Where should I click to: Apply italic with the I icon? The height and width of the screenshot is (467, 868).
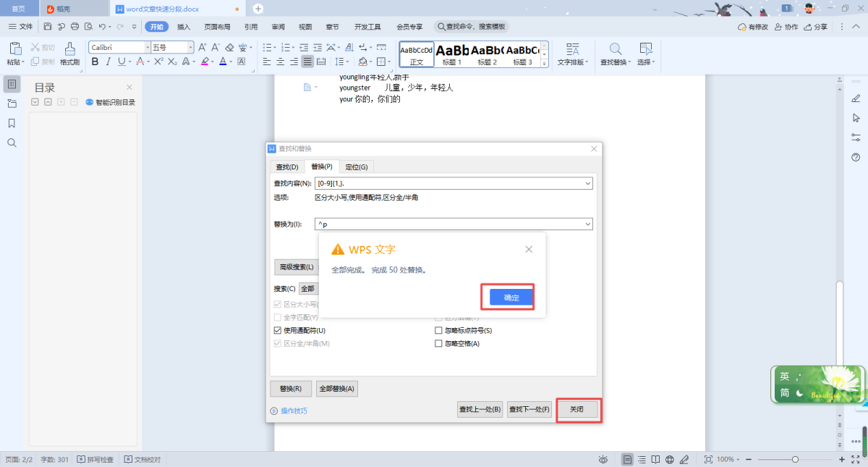coord(108,62)
